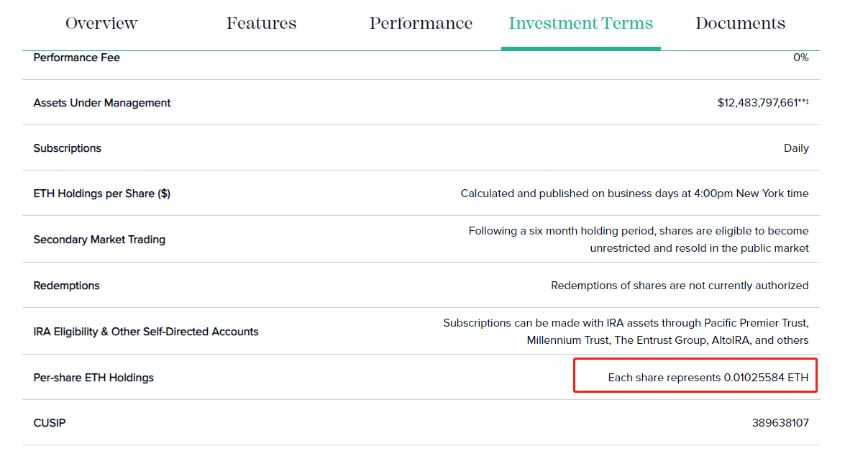Screen dimensions: 868x464
Task: Click the Daily subscriptions value
Action: 796,148
